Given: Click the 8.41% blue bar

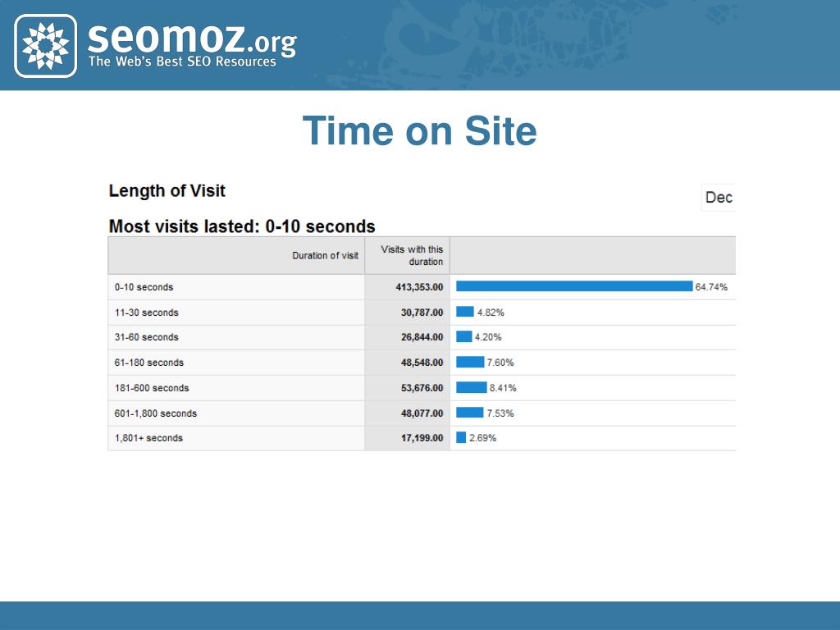Looking at the screenshot, I should (x=472, y=387).
